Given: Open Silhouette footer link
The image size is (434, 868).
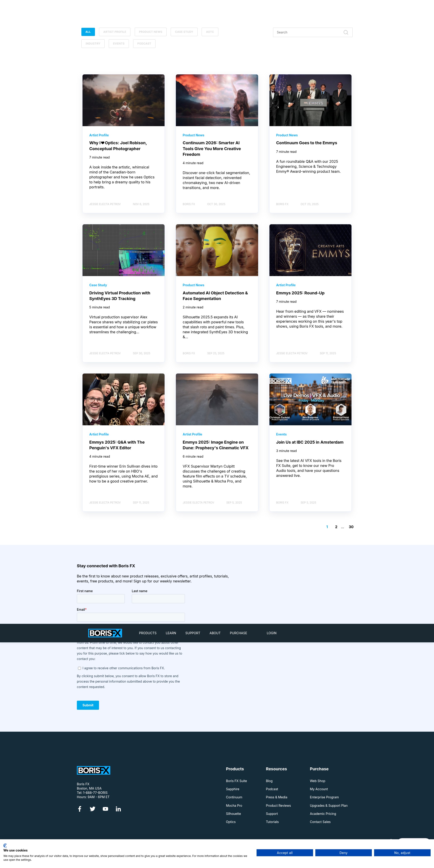Looking at the screenshot, I should coord(233,814).
